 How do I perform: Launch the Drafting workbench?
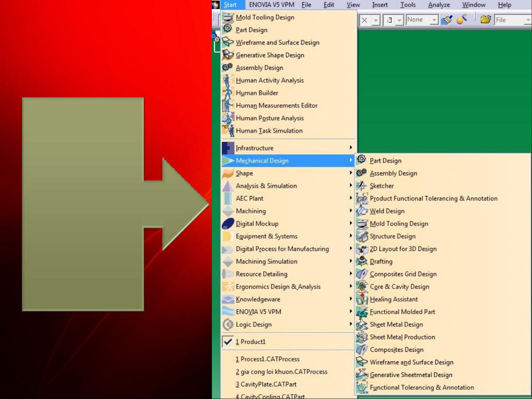pos(443,261)
